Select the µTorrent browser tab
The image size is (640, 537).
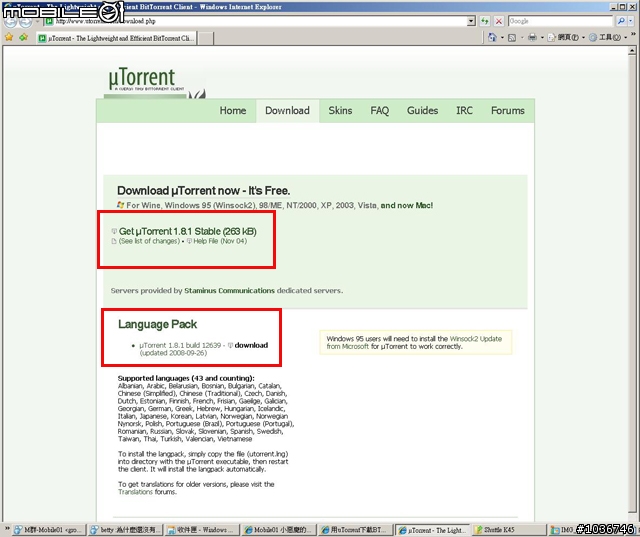pos(117,38)
